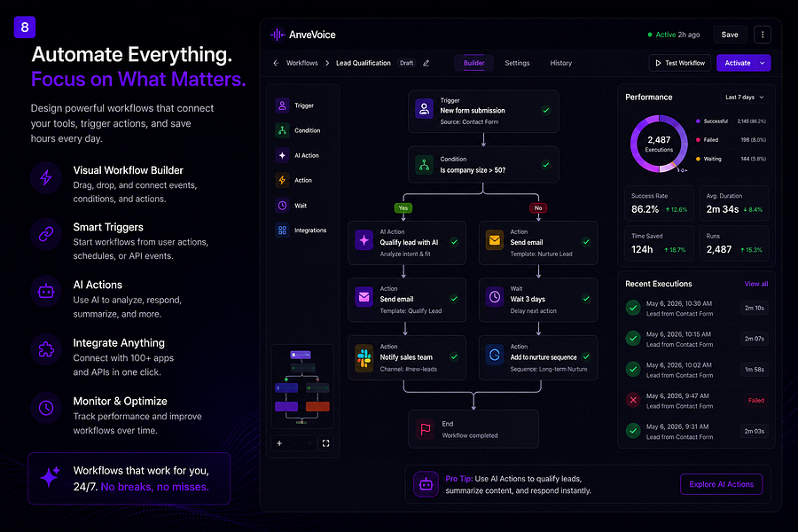Click the 2m 03s duration on 9:31 AM run
This screenshot has height=532, width=798.
tap(755, 431)
